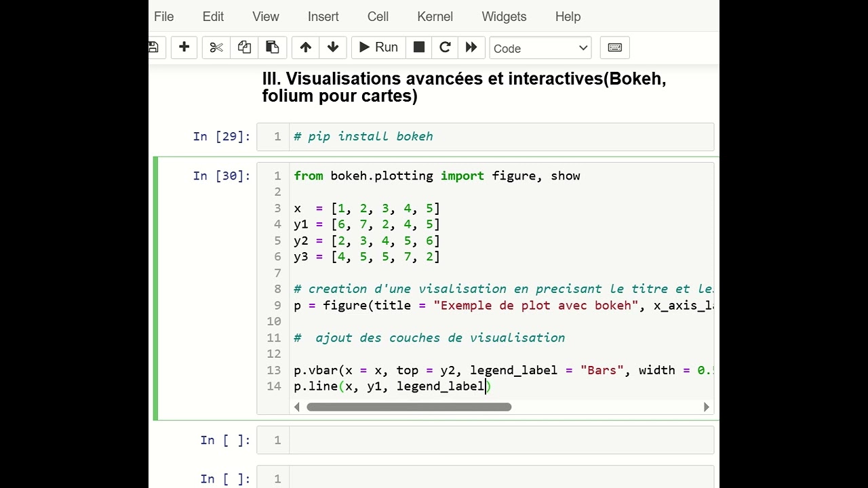The width and height of the screenshot is (868, 488).
Task: Click the In [30]: prompt label
Action: pyautogui.click(x=221, y=176)
